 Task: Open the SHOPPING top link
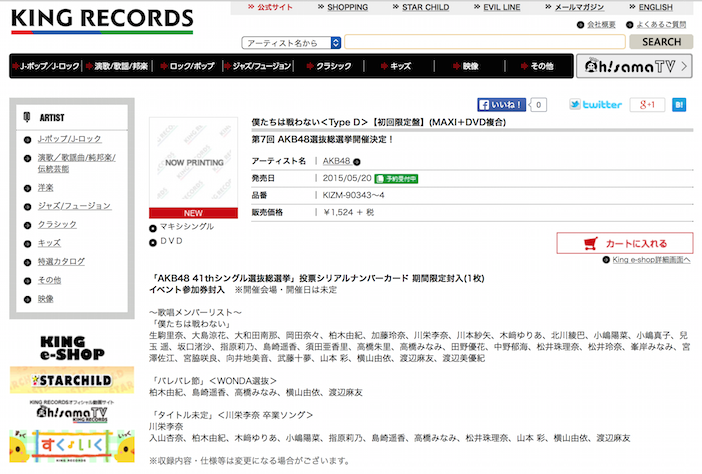pyautogui.click(x=347, y=7)
